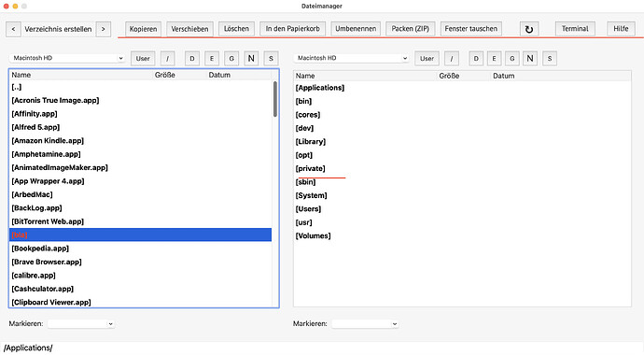Select [private] in right pane

pos(462,168)
